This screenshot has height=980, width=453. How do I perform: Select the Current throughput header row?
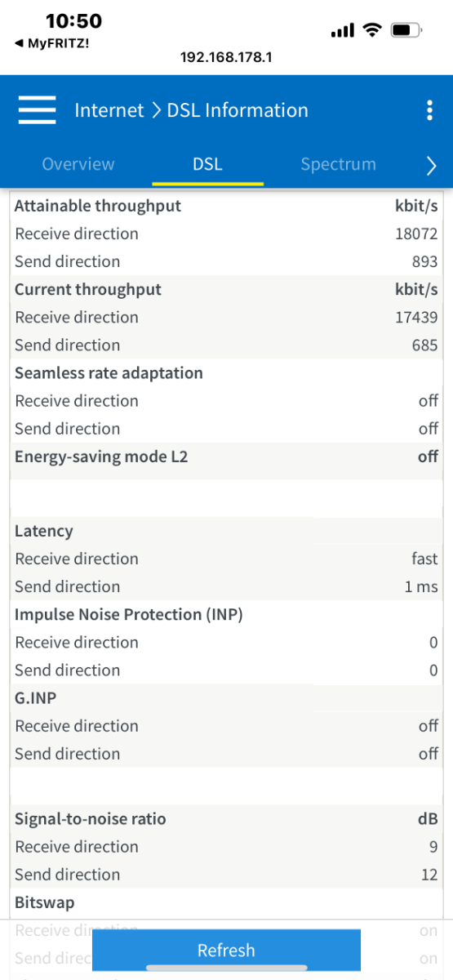226,289
